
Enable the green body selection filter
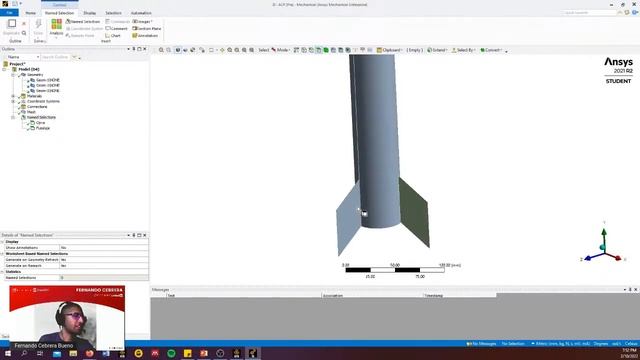326,50
